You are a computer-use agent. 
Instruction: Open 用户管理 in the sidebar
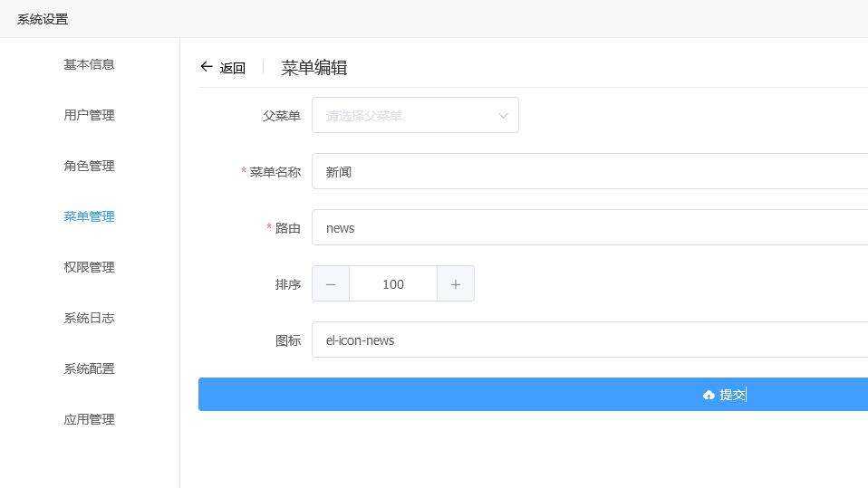click(89, 115)
